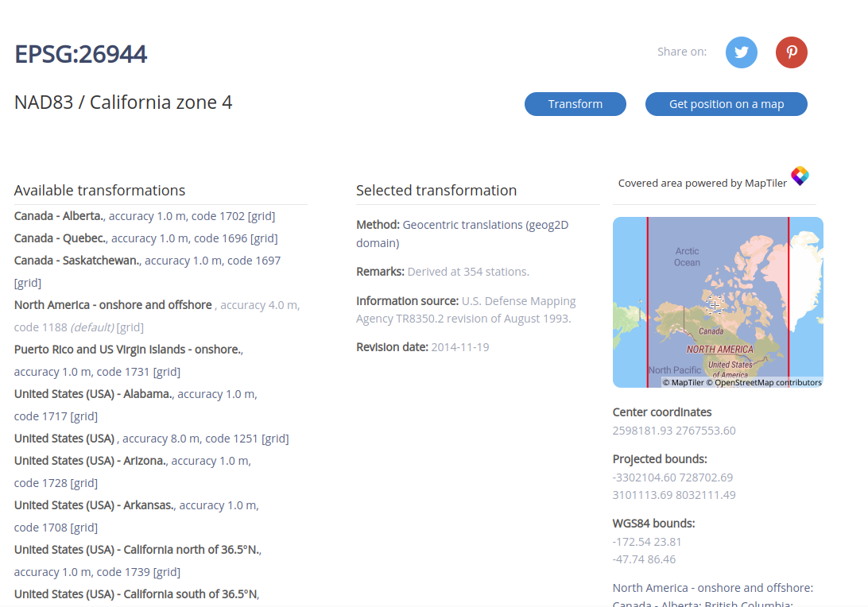The image size is (868, 607).
Task: Click Get position on a map
Action: click(726, 104)
